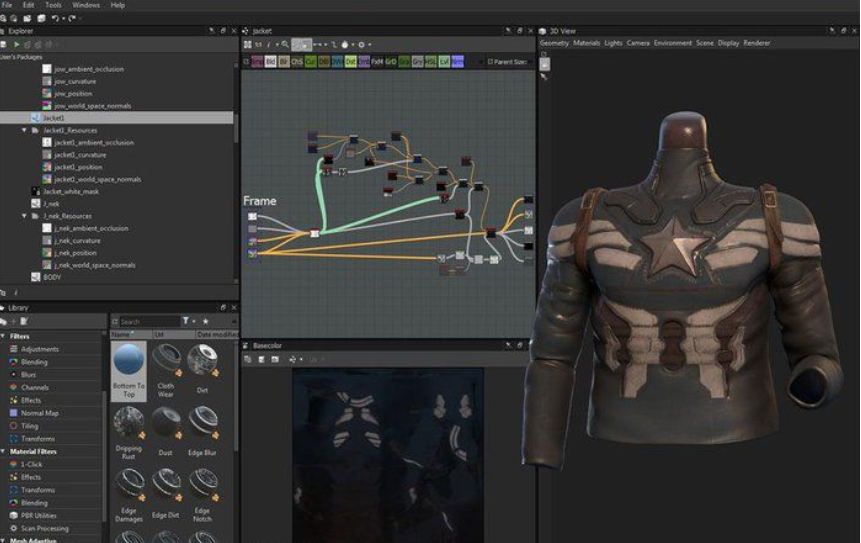Viewport: 861px width, 543px height.
Task: Select the Dripping Rust filter thumbnail
Action: click(x=129, y=434)
